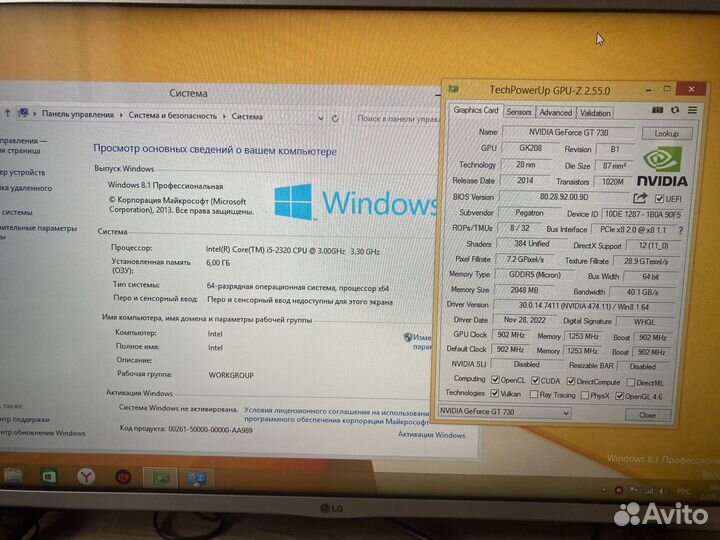Open the GPU-Z hamburger menu

[x=692, y=110]
